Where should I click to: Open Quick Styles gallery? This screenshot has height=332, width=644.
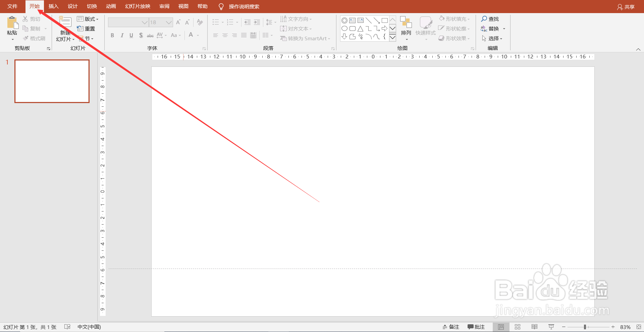426,28
